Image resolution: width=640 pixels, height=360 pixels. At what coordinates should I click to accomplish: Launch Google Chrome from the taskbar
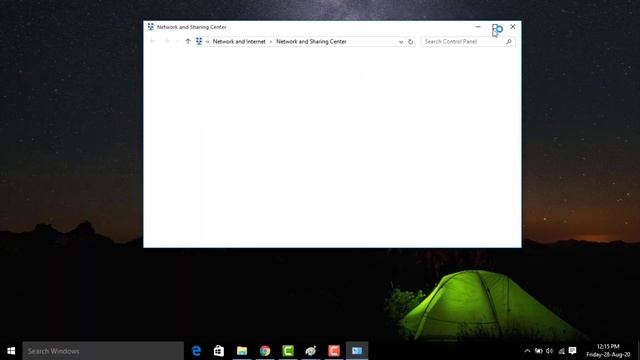click(x=265, y=351)
